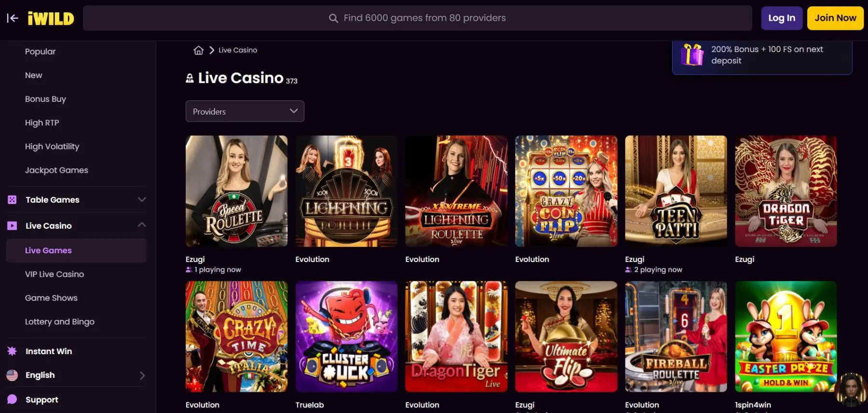868x413 pixels.
Task: Click the Instant Win starburst icon
Action: (x=12, y=351)
